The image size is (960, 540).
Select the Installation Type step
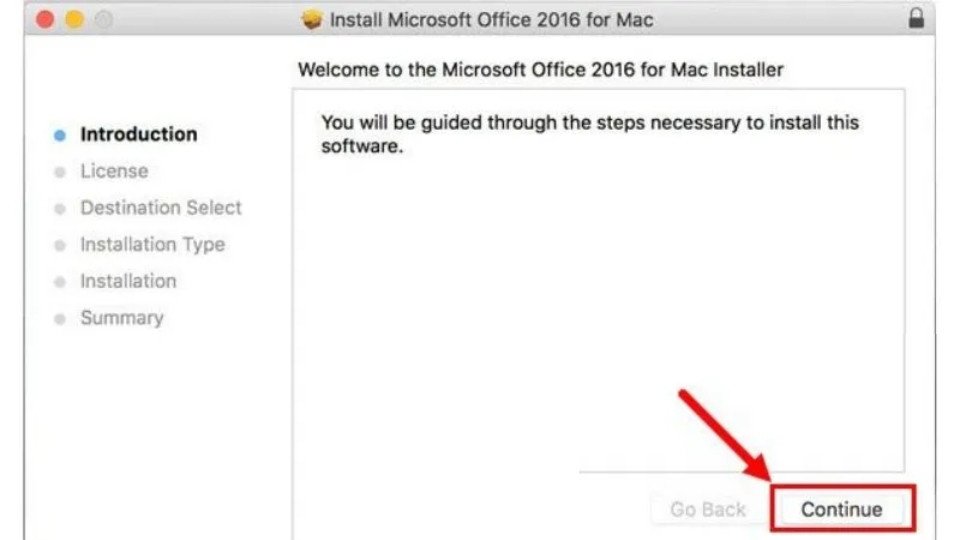point(152,244)
